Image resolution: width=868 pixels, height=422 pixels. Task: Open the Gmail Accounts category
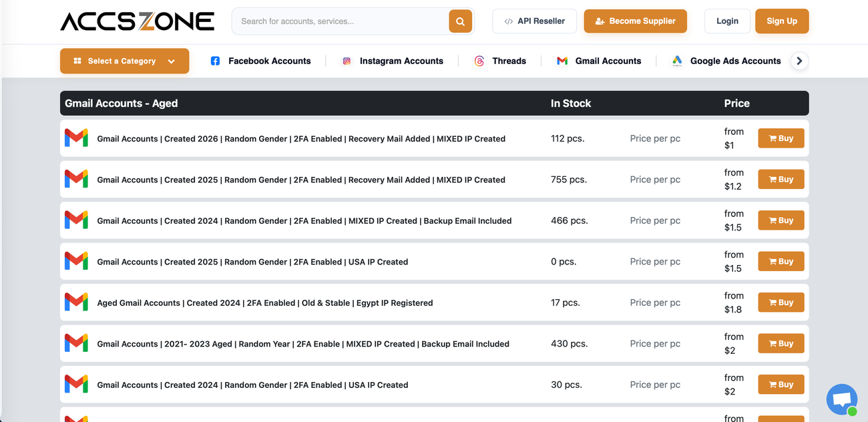point(608,61)
